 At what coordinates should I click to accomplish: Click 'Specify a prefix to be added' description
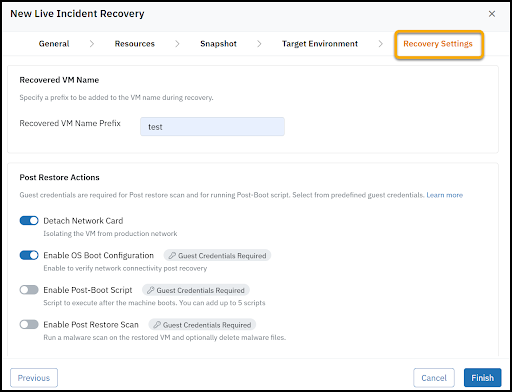click(116, 98)
